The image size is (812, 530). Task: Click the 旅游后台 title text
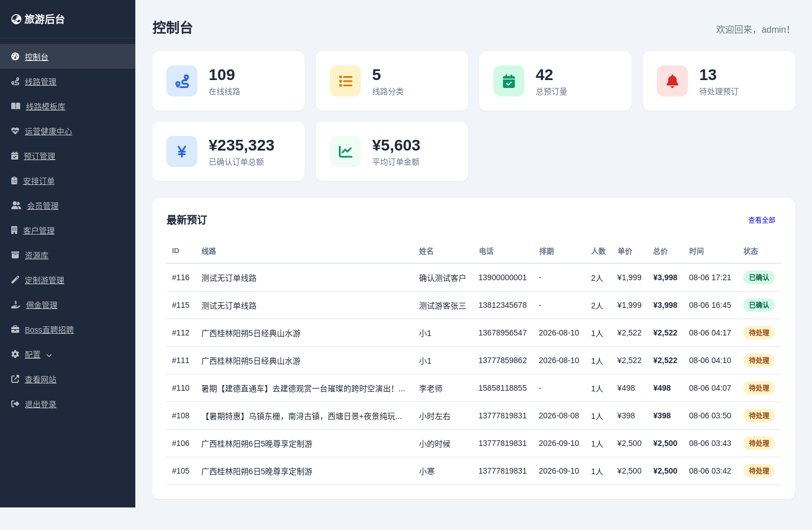click(45, 19)
